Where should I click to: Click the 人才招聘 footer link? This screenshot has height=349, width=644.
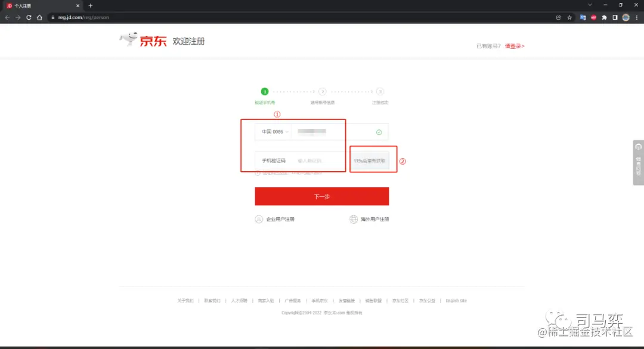click(239, 301)
